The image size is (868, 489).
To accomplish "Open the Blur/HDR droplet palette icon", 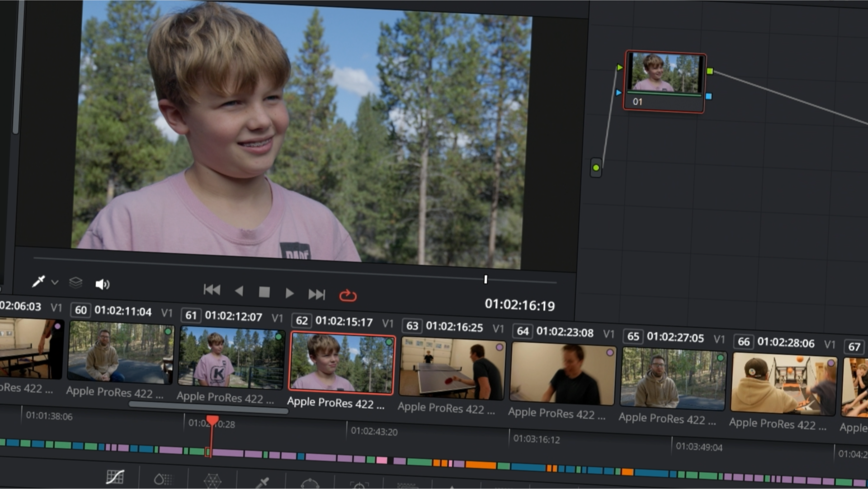I will coord(163,479).
